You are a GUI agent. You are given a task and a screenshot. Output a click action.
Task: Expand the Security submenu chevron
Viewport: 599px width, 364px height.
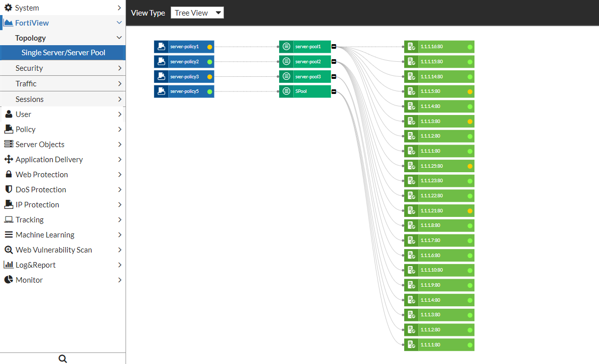pos(119,68)
